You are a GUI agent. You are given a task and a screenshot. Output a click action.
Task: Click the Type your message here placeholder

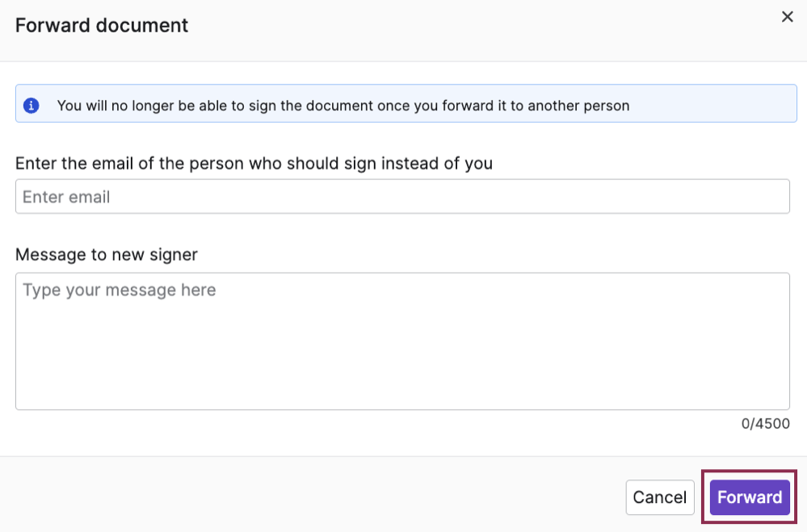click(120, 290)
